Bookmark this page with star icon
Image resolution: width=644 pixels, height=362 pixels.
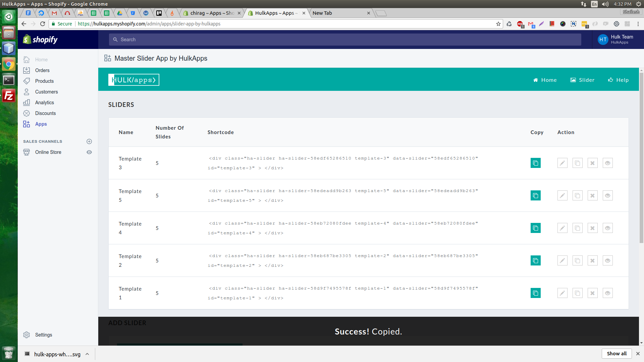(498, 24)
